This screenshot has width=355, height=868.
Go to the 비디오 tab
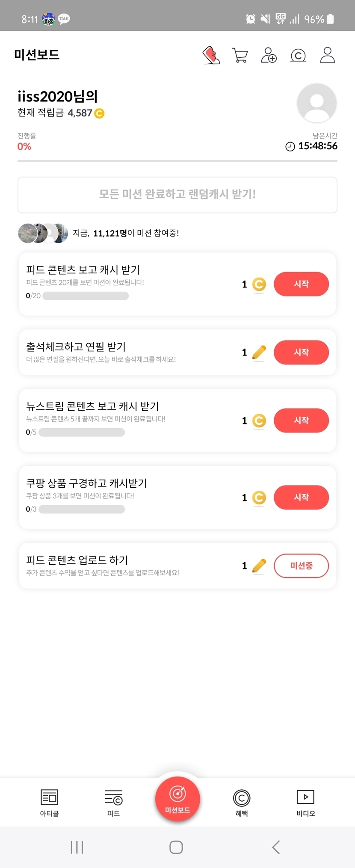[305, 803]
